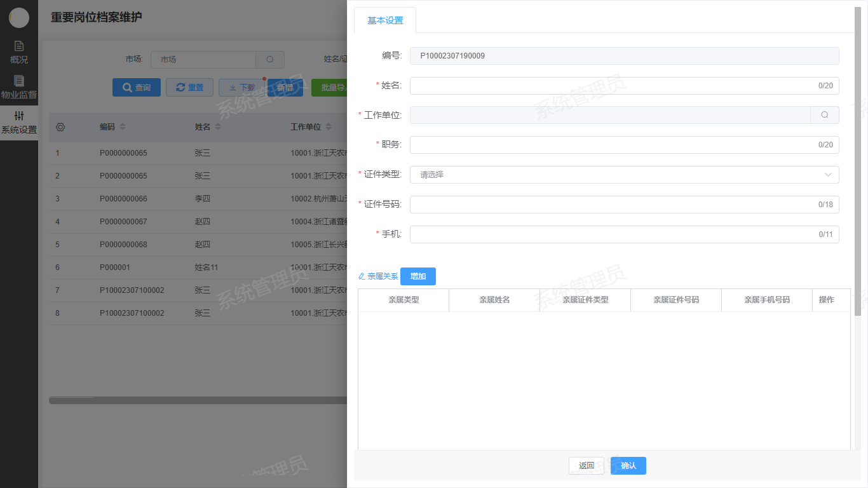Sort the table by 姓名 column

pos(217,127)
